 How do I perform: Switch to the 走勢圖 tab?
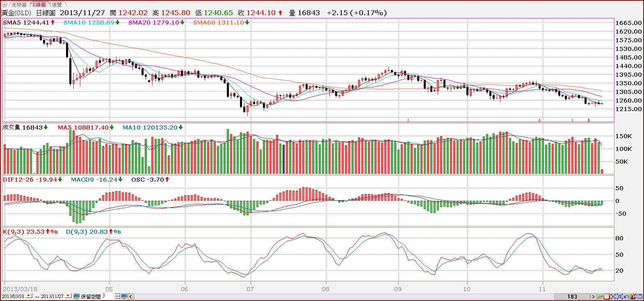[x=19, y=5]
